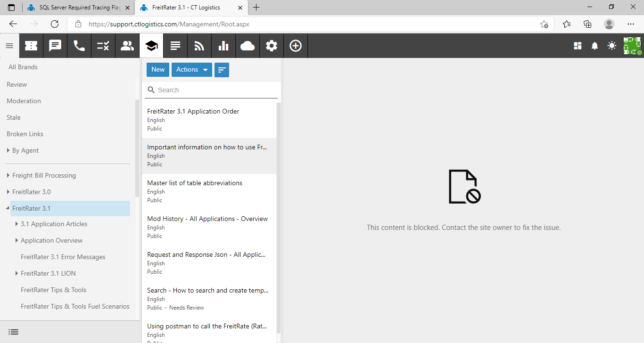Click the phone Calls icon

(x=79, y=46)
